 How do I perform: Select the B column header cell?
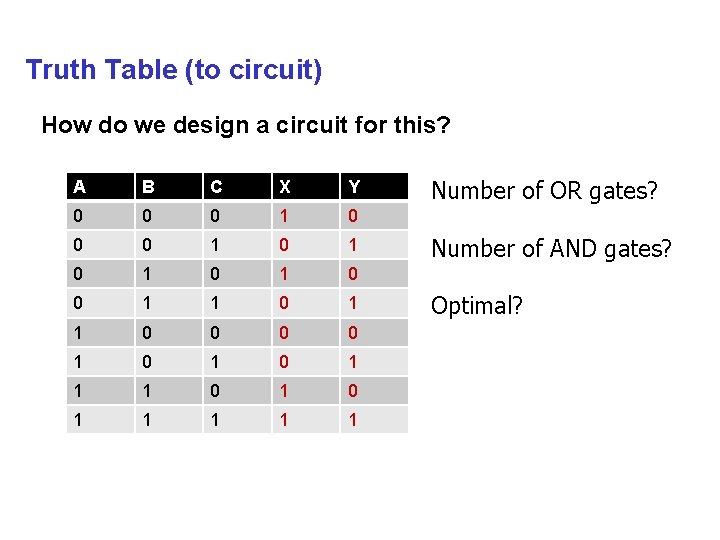point(167,186)
